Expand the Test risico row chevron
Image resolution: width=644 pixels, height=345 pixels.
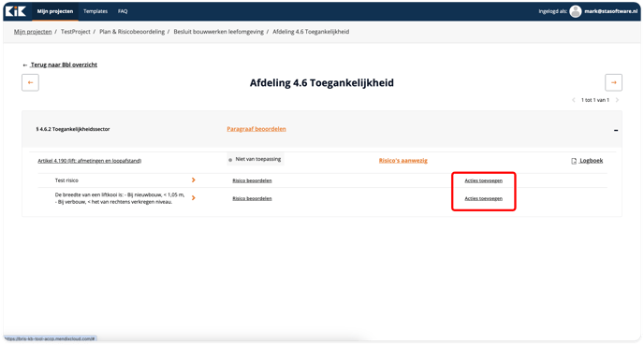point(194,180)
